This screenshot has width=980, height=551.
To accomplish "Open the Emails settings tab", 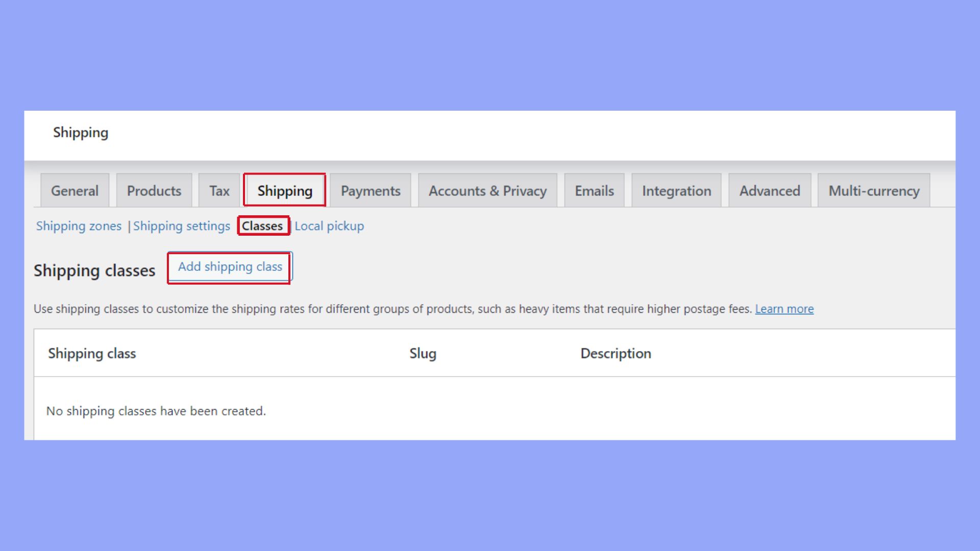I will [x=594, y=190].
